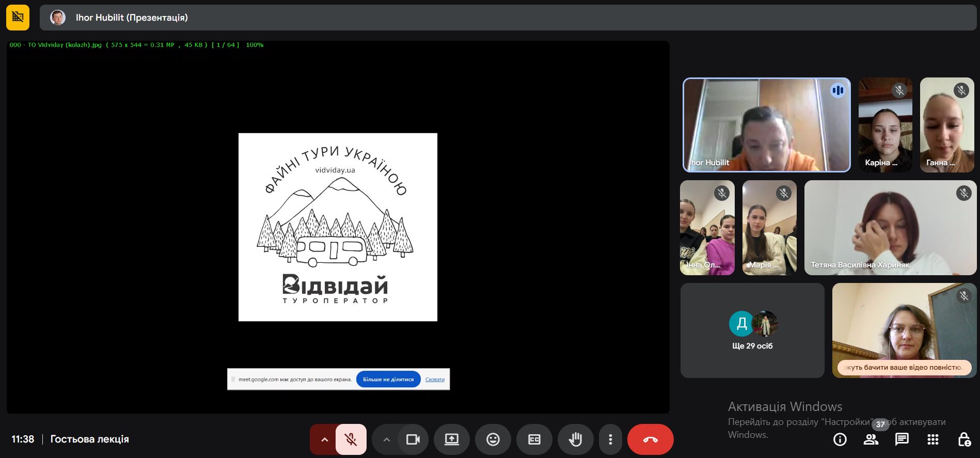Select Каріна participant video tile

coord(886,125)
